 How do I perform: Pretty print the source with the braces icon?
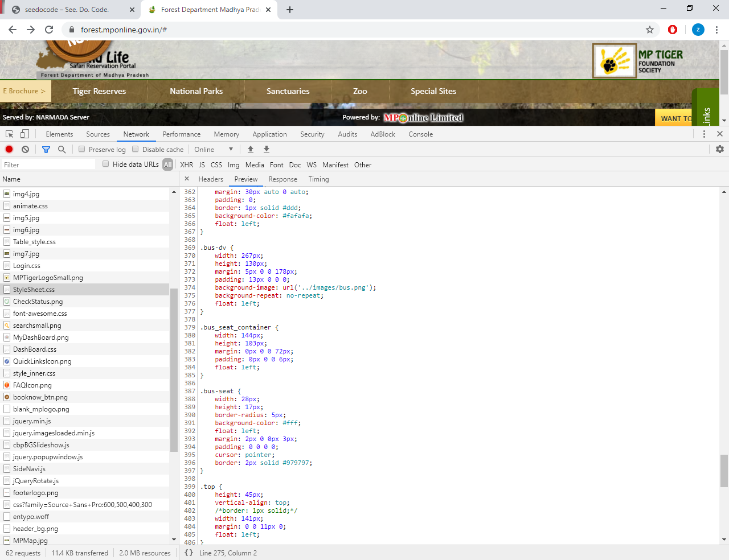point(189,553)
